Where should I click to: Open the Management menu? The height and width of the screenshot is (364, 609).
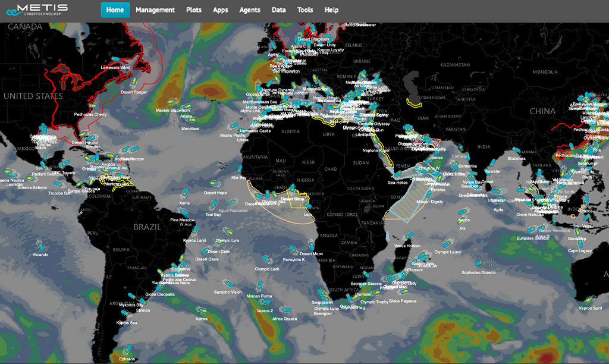pyautogui.click(x=155, y=10)
